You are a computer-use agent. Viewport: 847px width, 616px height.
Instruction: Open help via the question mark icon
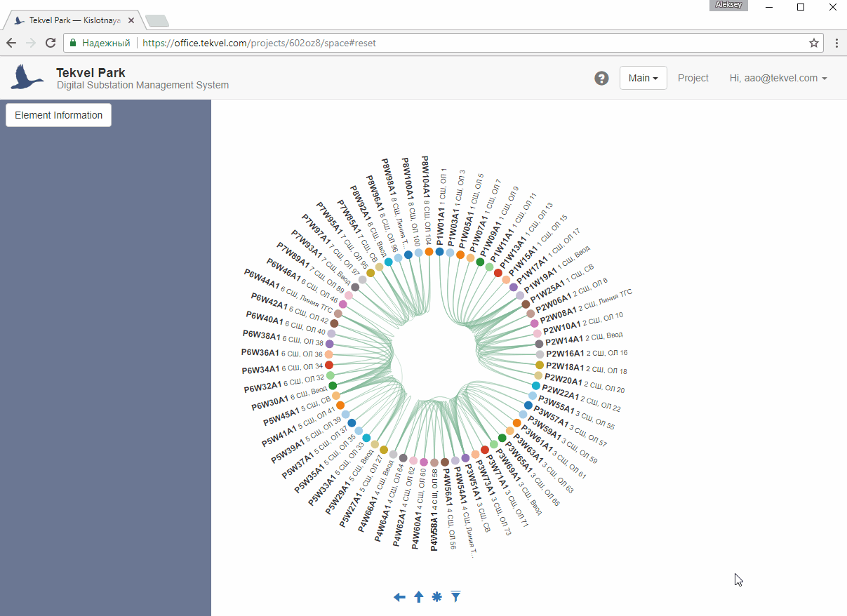pos(601,78)
